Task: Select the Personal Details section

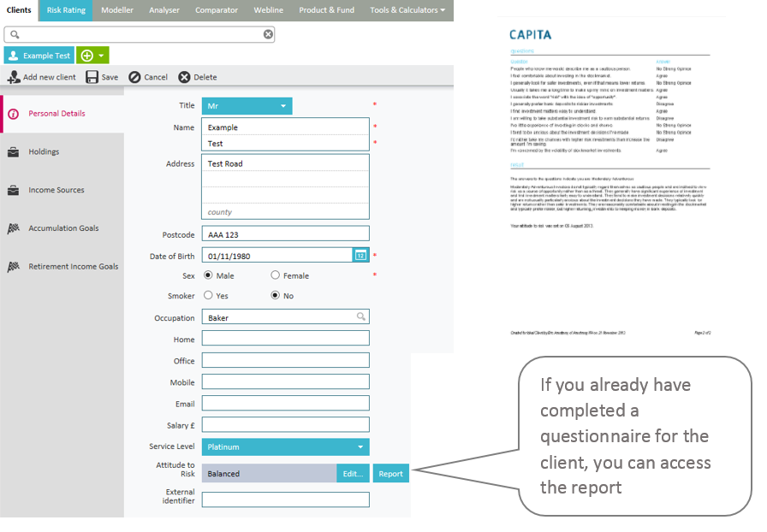Action: 62,114
